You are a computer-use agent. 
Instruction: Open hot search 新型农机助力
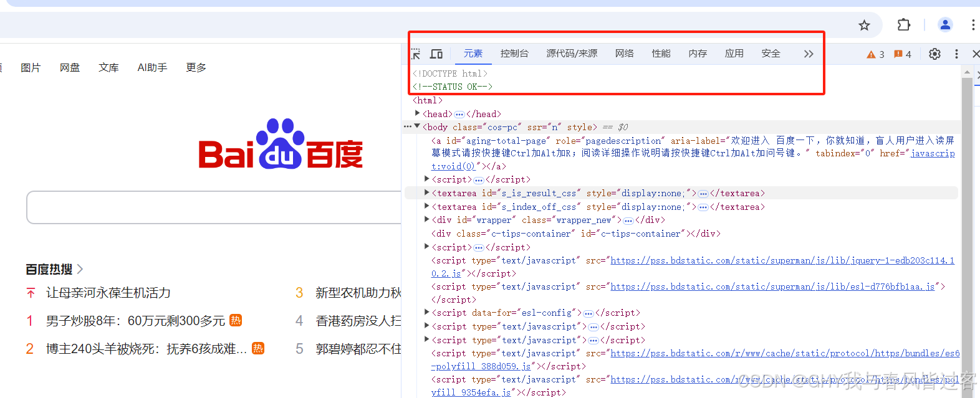click(x=358, y=293)
